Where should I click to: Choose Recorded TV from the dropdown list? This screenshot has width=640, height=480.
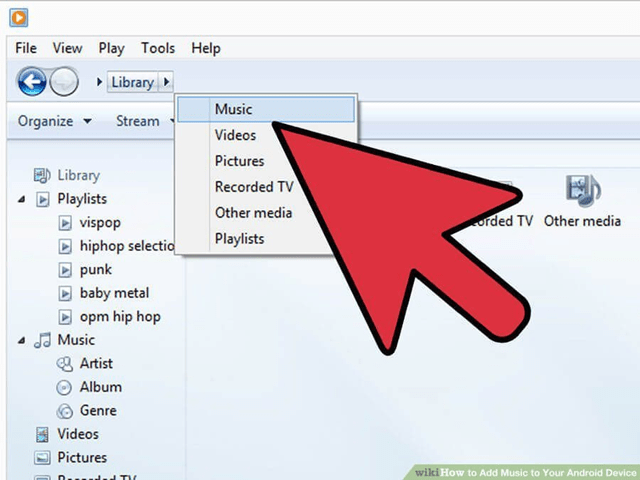tap(254, 187)
